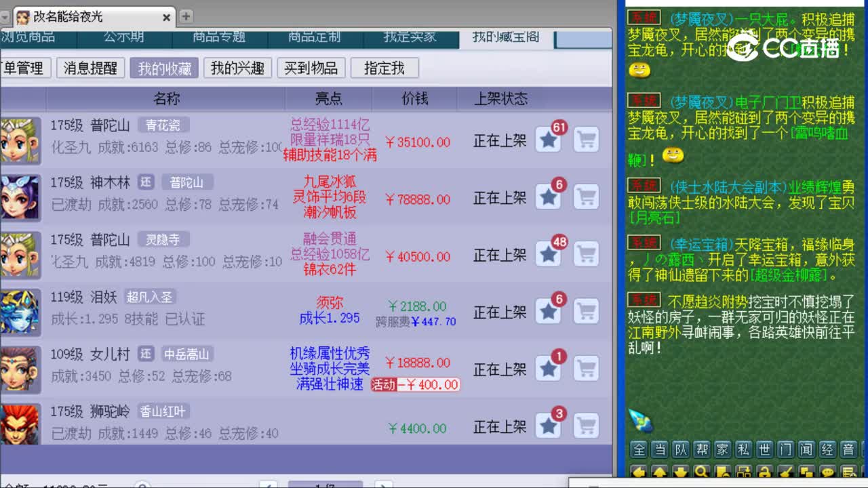The width and height of the screenshot is (868, 488).
Task: Open 指定我 section
Action: click(384, 68)
